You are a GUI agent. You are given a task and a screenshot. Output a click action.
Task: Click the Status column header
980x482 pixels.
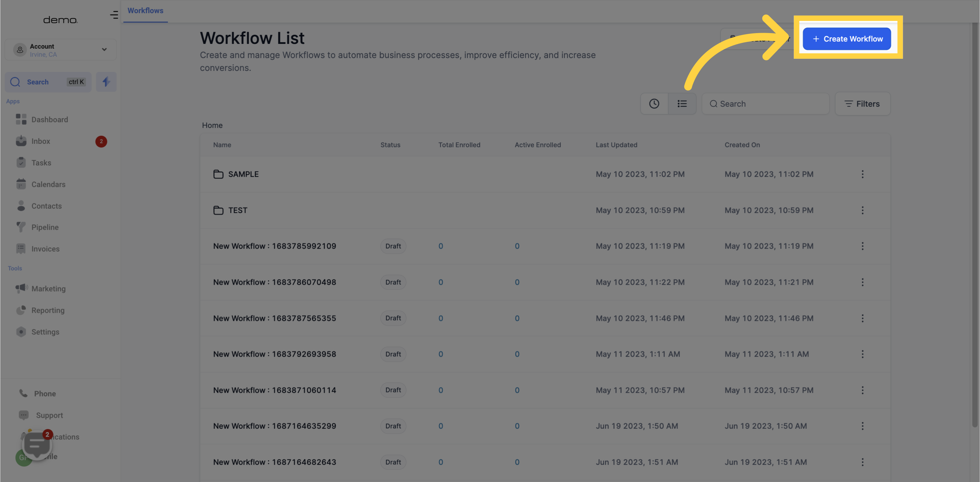[390, 145]
